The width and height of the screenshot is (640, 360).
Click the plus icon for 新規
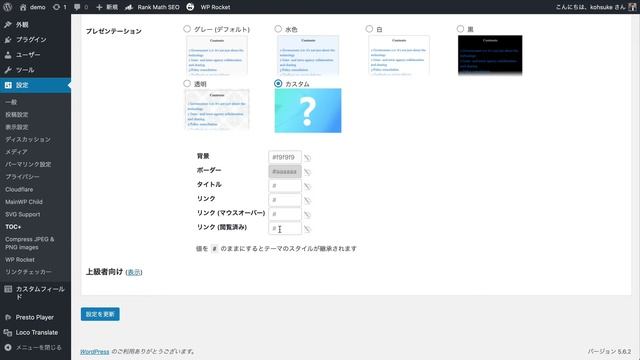click(x=99, y=7)
